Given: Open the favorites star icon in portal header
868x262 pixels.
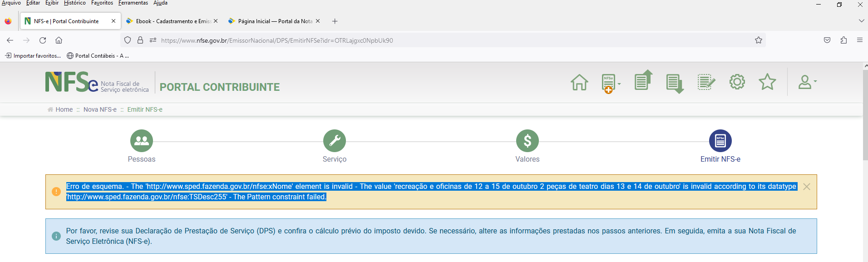Looking at the screenshot, I should (x=767, y=82).
